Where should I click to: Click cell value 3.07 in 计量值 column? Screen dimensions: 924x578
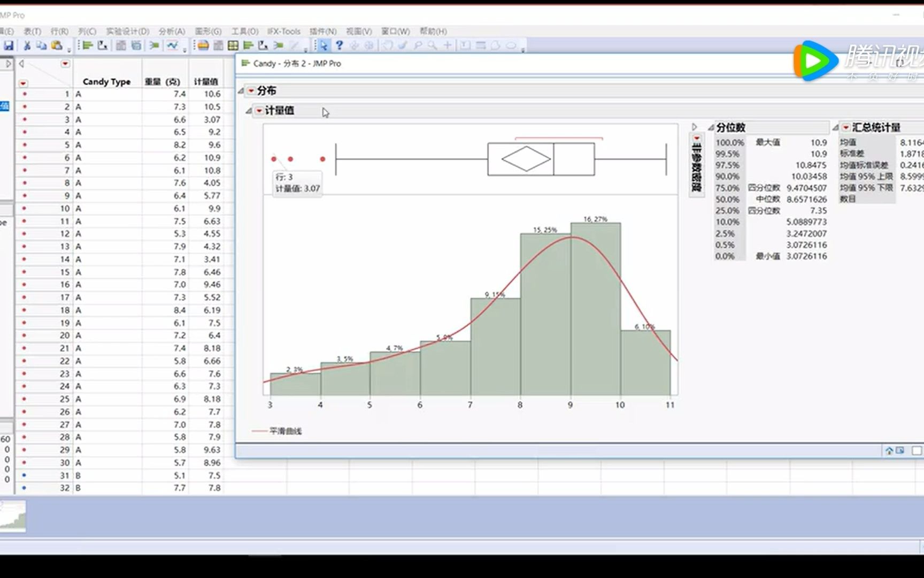point(212,120)
